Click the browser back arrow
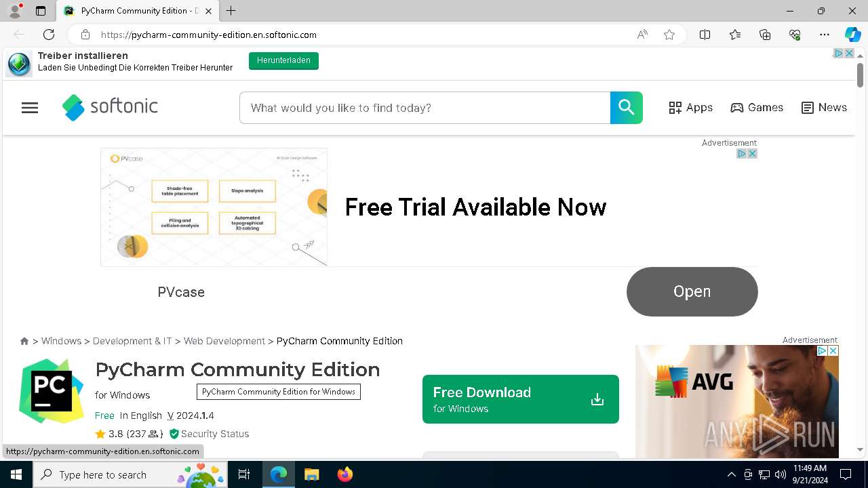The image size is (868, 488). [x=19, y=35]
